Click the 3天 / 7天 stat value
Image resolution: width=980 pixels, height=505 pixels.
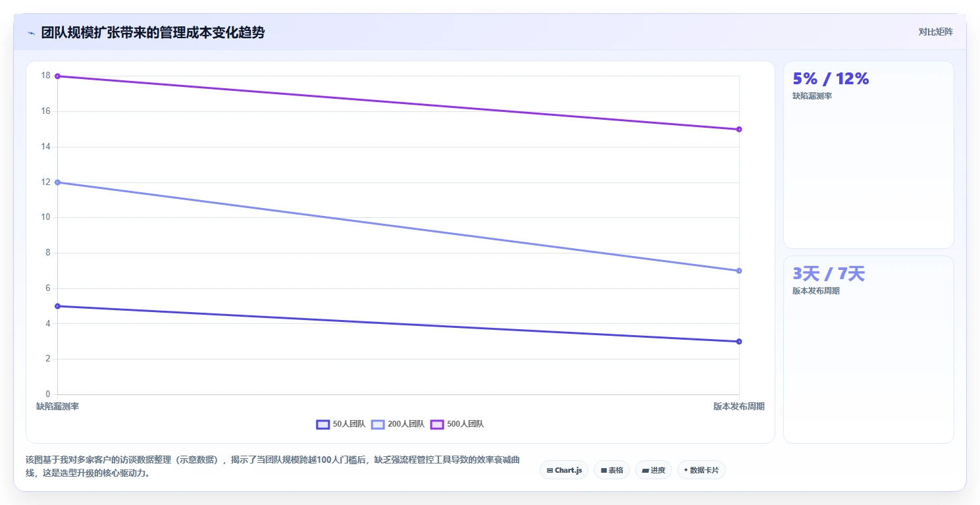pyautogui.click(x=829, y=274)
